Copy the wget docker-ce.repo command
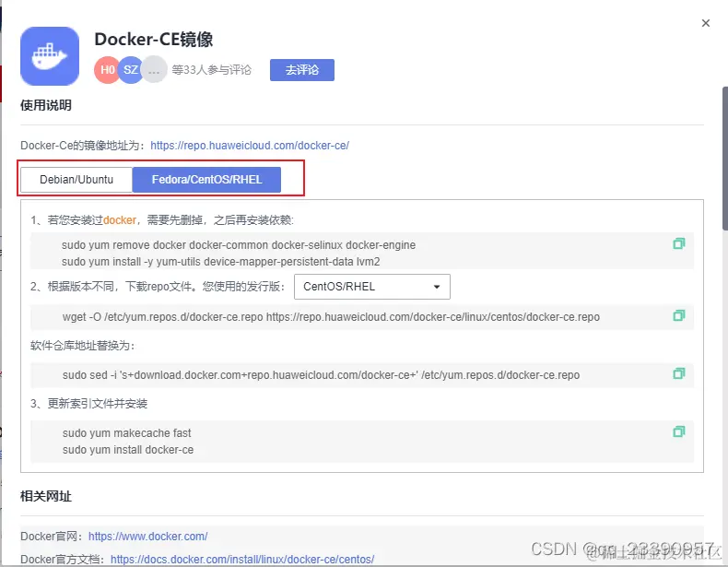This screenshot has width=728, height=567. (679, 316)
